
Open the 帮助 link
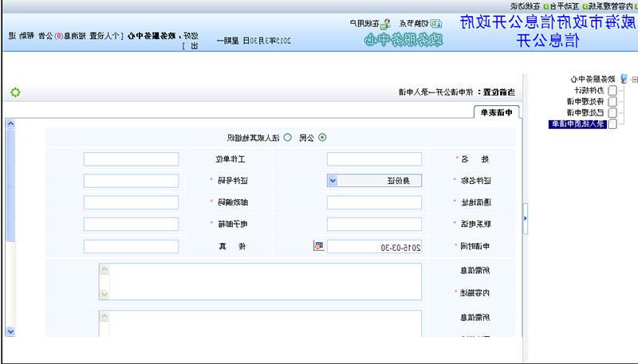27,36
